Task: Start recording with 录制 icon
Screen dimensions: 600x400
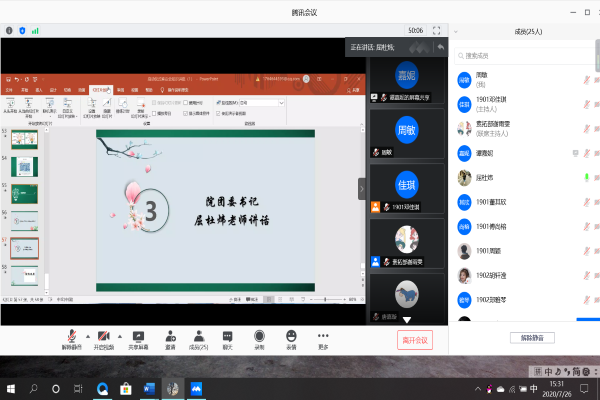Action: (259, 337)
